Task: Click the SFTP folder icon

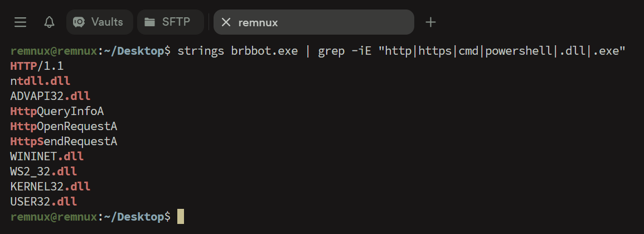Action: 149,22
